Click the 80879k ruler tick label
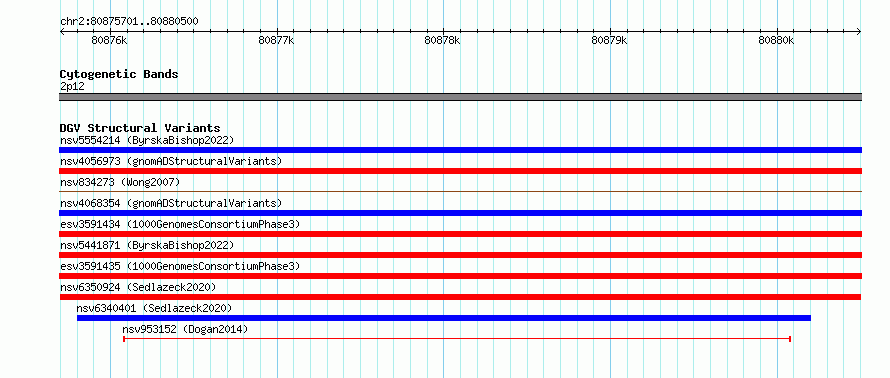The image size is (890, 378). (x=610, y=40)
